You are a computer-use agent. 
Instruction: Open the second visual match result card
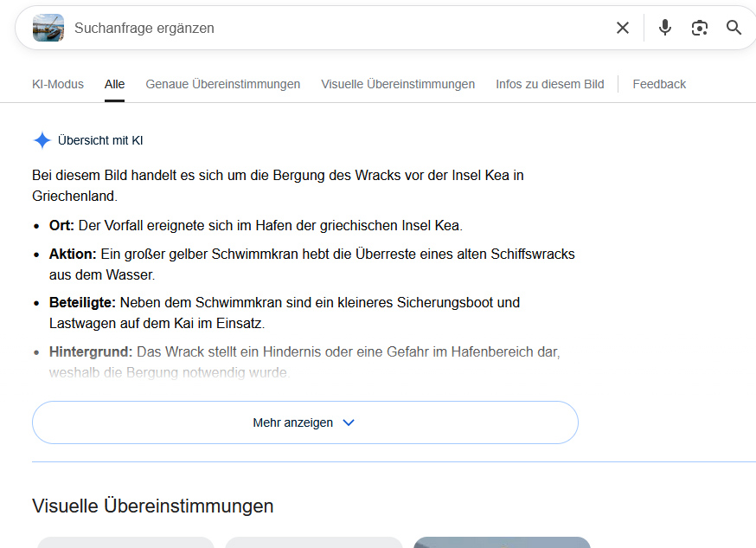pos(314,543)
